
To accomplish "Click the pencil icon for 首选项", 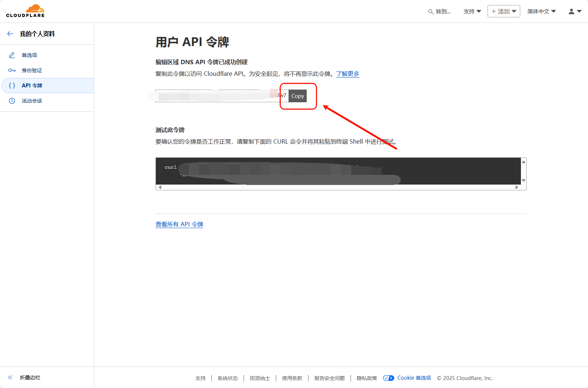I will click(x=12, y=55).
